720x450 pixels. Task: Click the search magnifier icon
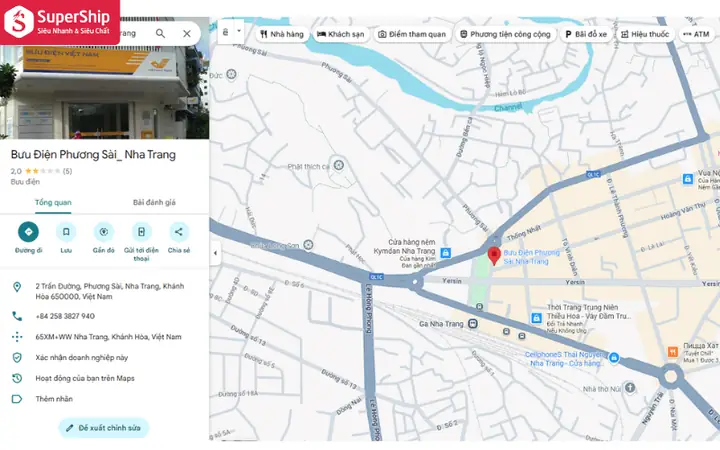(160, 34)
